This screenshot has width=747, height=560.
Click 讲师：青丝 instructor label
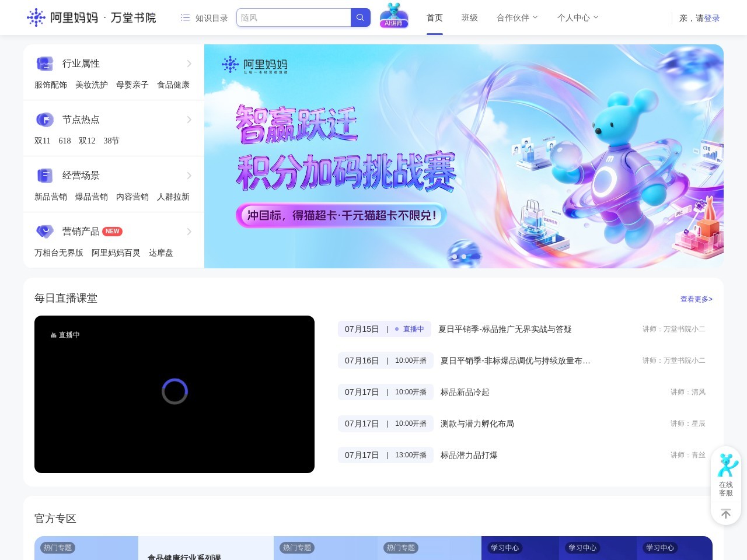[688, 455]
